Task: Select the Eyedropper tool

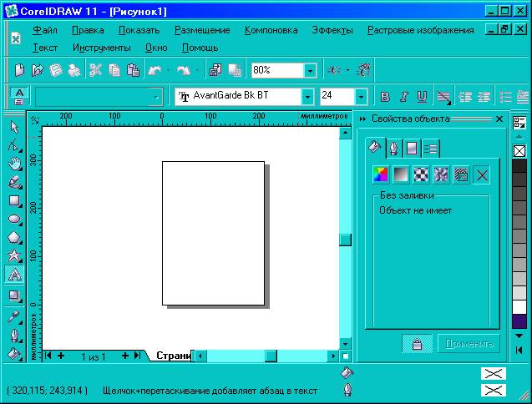Action: pos(14,317)
